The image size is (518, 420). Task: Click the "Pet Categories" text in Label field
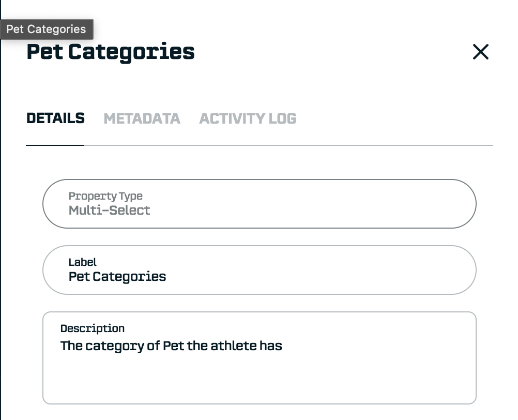pyautogui.click(x=117, y=277)
